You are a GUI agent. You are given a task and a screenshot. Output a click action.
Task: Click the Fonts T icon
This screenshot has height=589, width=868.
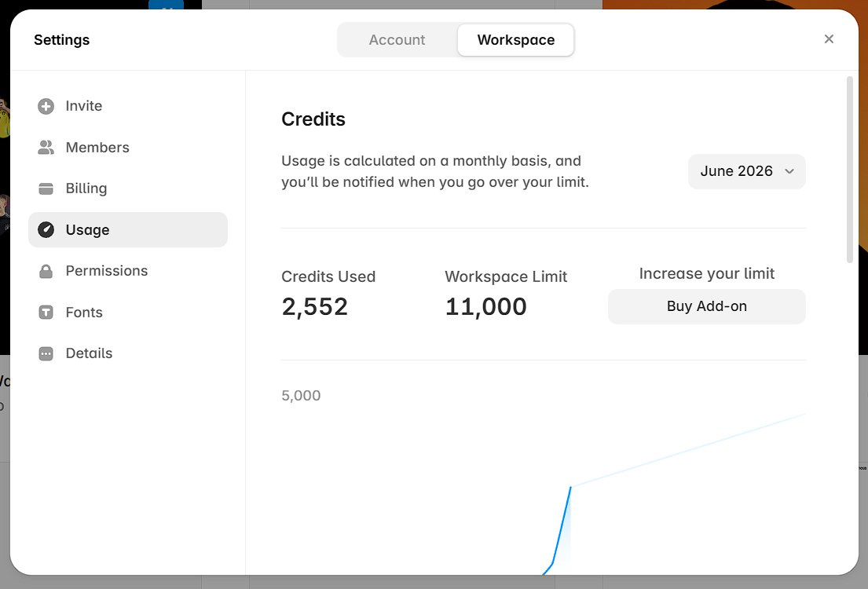(x=46, y=313)
